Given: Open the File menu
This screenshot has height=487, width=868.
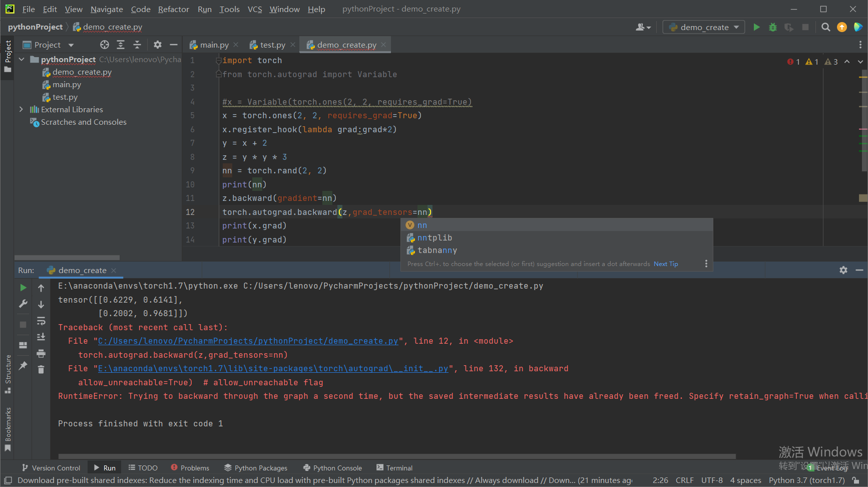Looking at the screenshot, I should click(29, 9).
